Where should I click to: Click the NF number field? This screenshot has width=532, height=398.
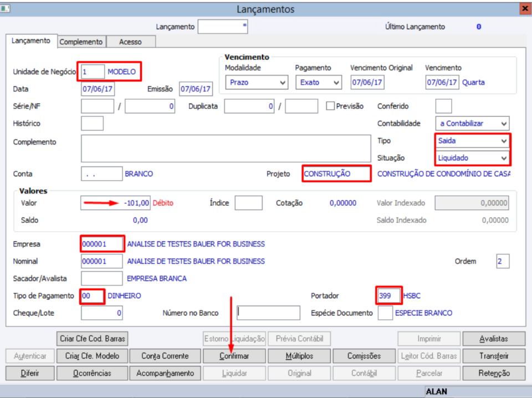[150, 106]
